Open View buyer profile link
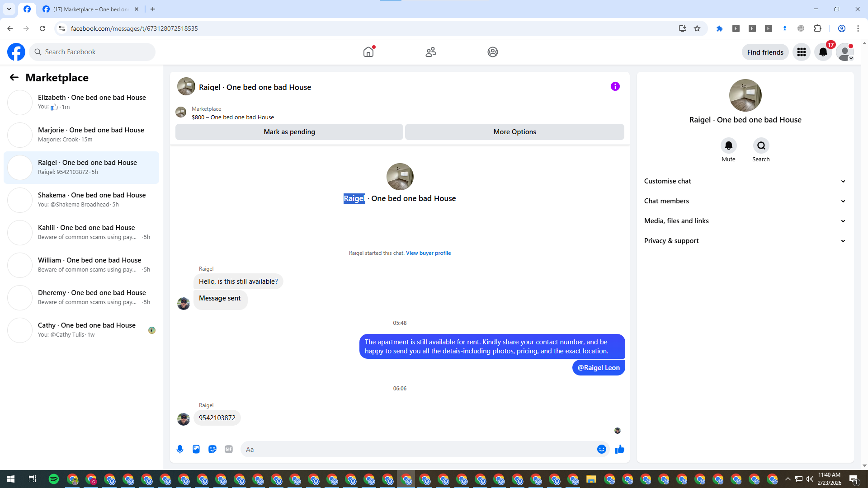This screenshot has width=868, height=488. pos(428,253)
